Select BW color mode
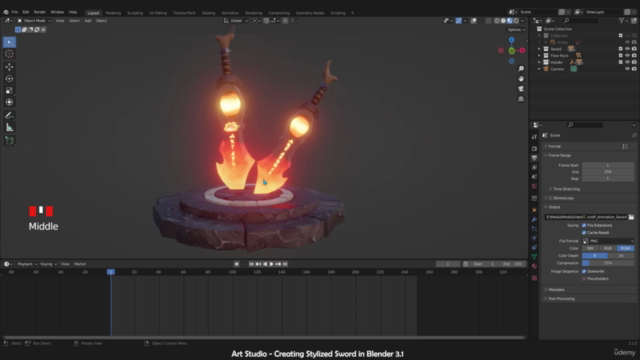 [590, 248]
